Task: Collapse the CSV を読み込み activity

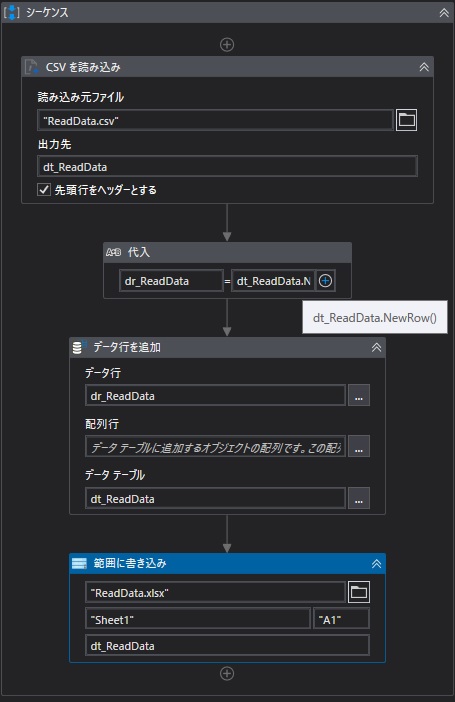Action: (424, 67)
